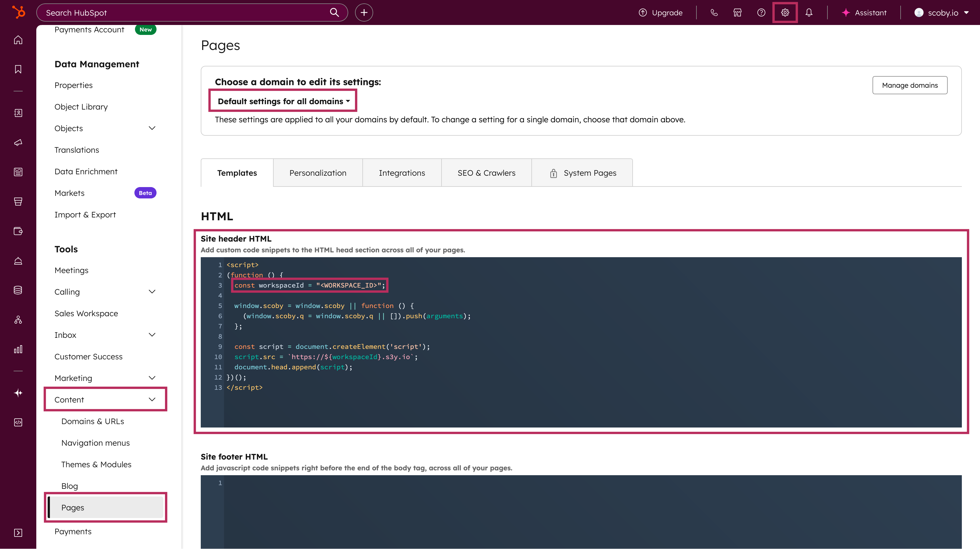This screenshot has height=549, width=980.
Task: Open the help question mark icon
Action: (761, 12)
